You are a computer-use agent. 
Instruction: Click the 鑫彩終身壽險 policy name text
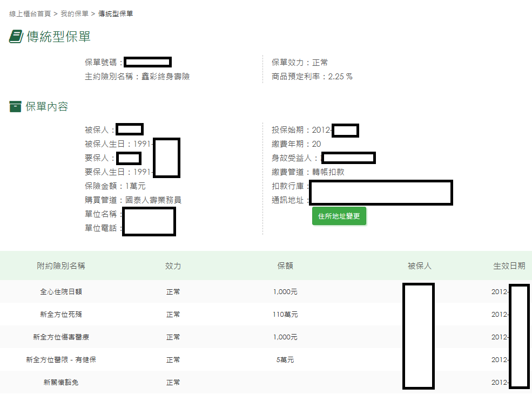(165, 77)
